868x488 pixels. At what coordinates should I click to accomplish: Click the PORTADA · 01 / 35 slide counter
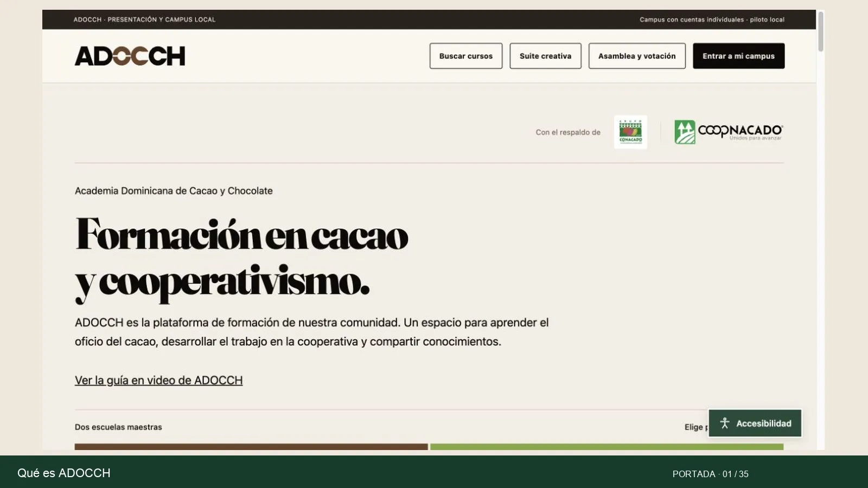click(710, 474)
